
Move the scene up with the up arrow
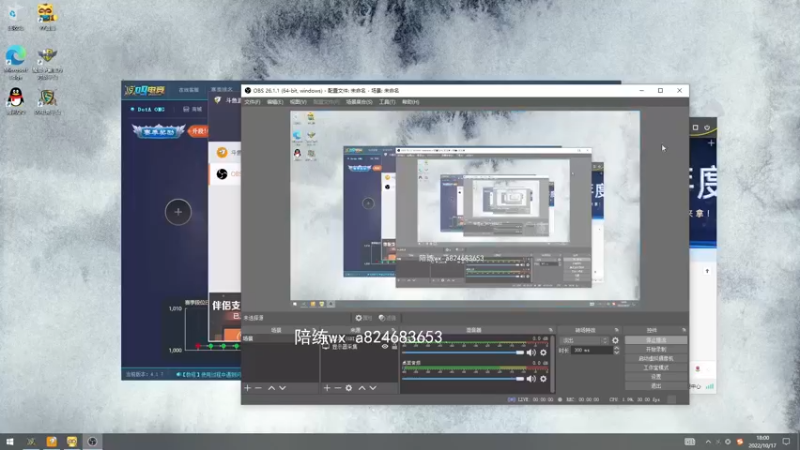(x=271, y=388)
